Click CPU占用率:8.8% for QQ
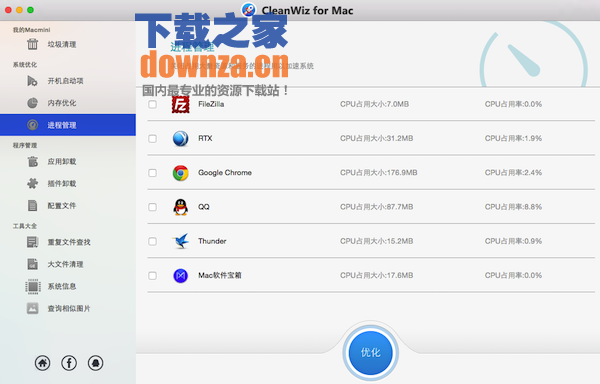This screenshot has height=384, width=600. pyautogui.click(x=513, y=207)
